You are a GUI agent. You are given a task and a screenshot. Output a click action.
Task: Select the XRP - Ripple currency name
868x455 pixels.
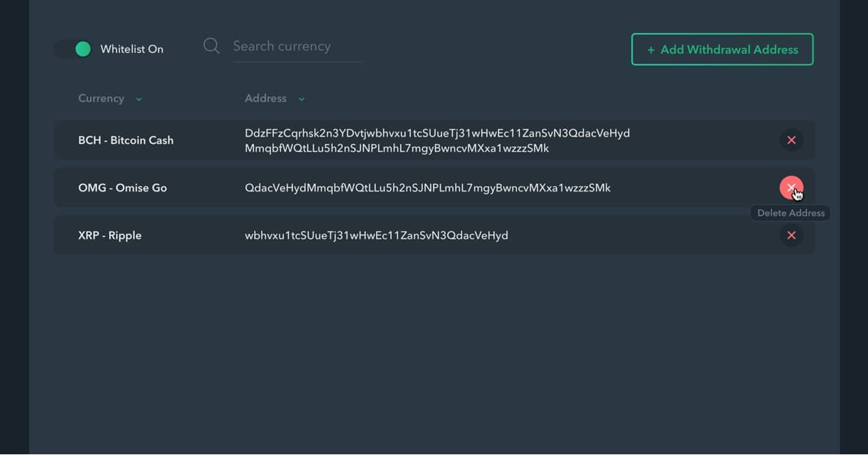tap(110, 235)
